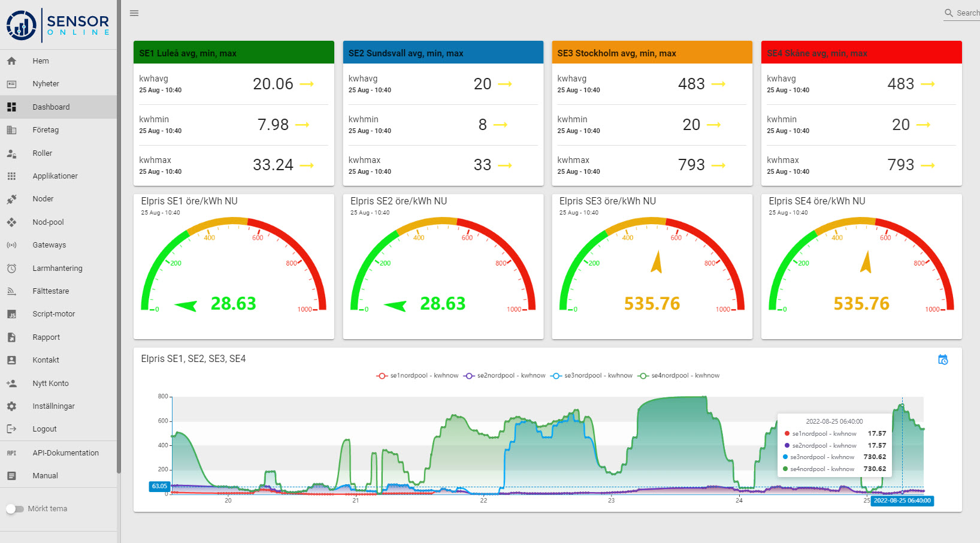Image resolution: width=980 pixels, height=543 pixels.
Task: Click the SE1 kwhavg value 20.06
Action: click(x=273, y=84)
